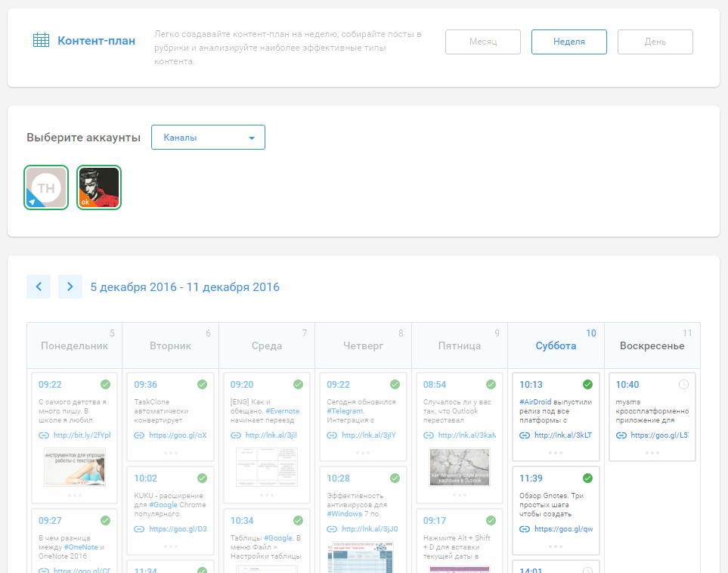Click published checkmark on Saturday 11:39 post

[x=587, y=479]
